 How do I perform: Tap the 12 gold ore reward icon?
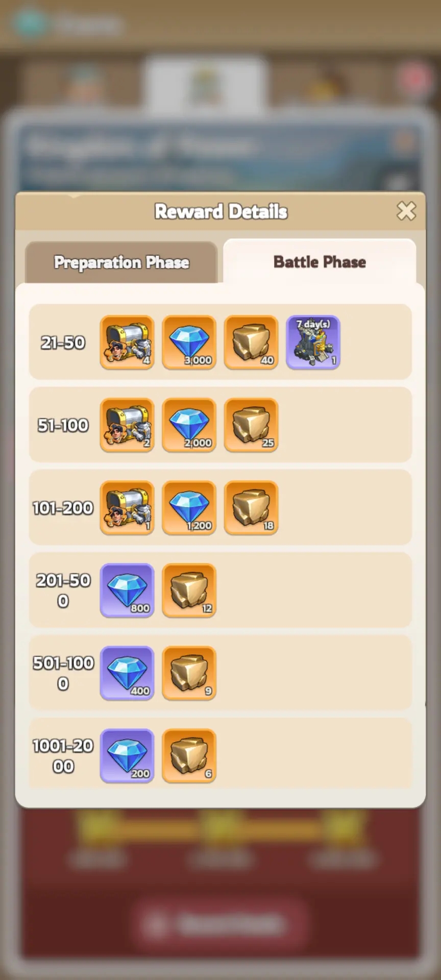189,590
